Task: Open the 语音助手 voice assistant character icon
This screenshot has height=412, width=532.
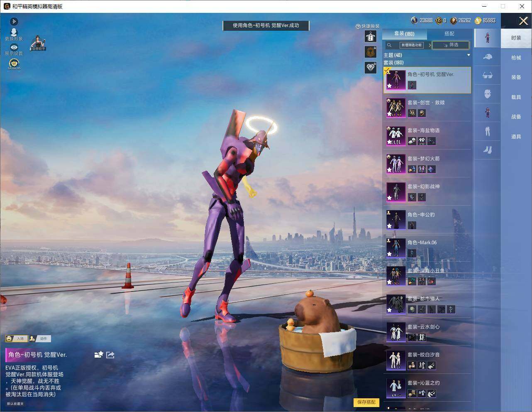Action: click(38, 43)
